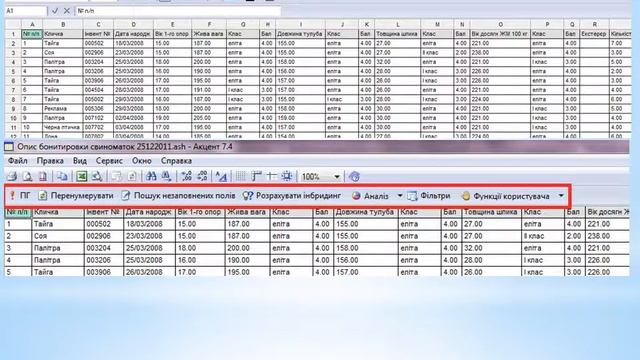Click Товщина шпика header in lower table
Screen dimensions: 640x360
491,212
